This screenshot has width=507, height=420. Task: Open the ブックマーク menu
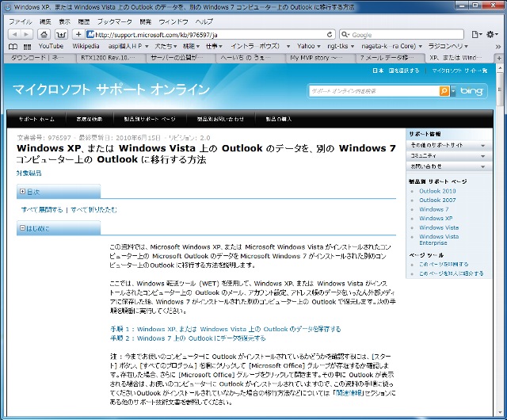(115, 21)
